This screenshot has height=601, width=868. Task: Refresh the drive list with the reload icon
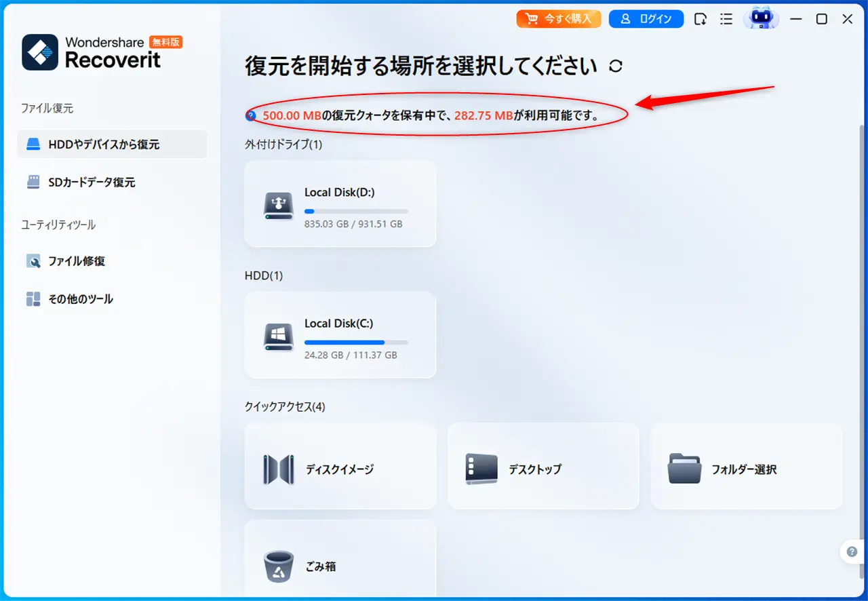click(x=615, y=66)
